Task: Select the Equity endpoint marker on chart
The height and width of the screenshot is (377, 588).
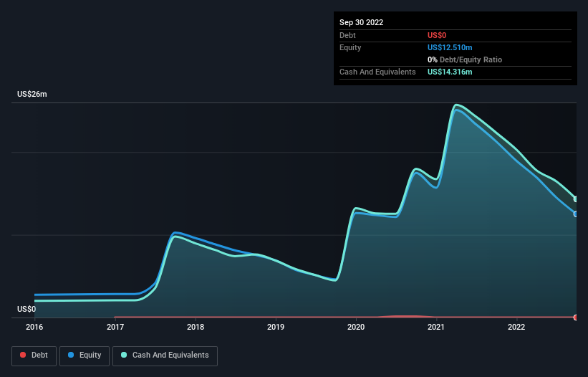Action: point(576,214)
